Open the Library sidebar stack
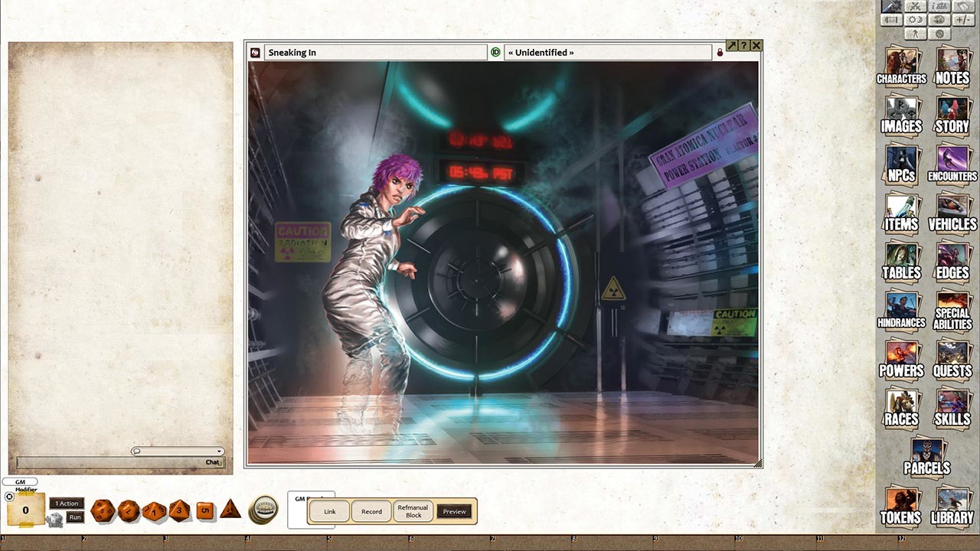The image size is (980, 551). pos(952,506)
